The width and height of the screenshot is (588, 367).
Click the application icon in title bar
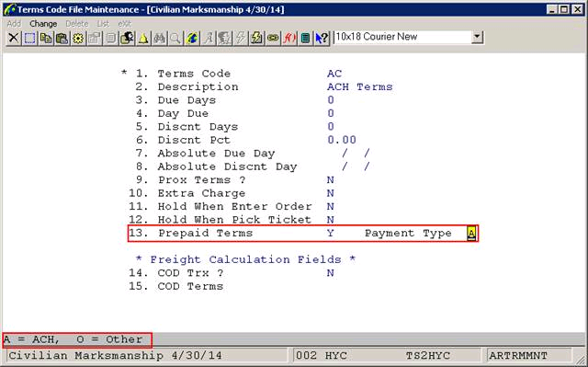10,9
